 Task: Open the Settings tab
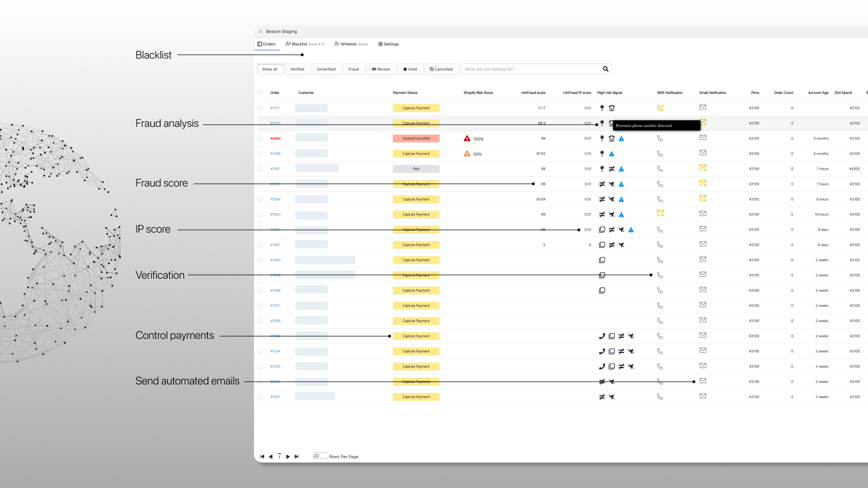tap(388, 44)
